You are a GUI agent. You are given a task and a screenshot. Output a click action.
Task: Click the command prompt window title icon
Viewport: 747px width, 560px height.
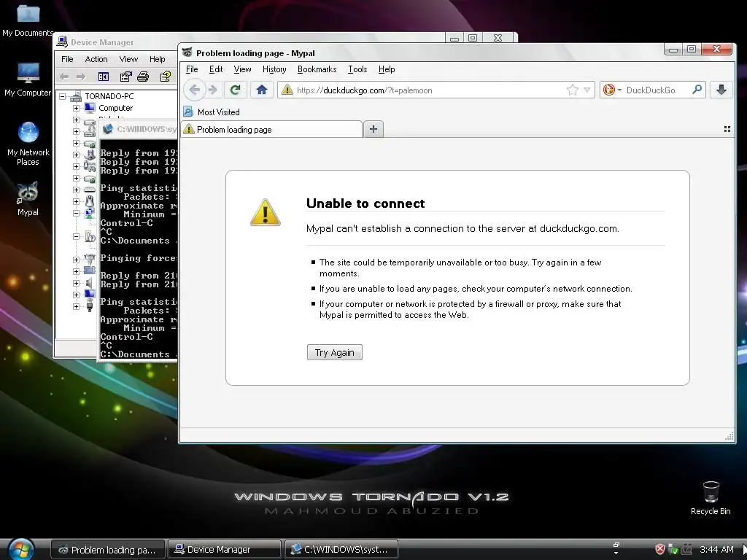[x=108, y=129]
